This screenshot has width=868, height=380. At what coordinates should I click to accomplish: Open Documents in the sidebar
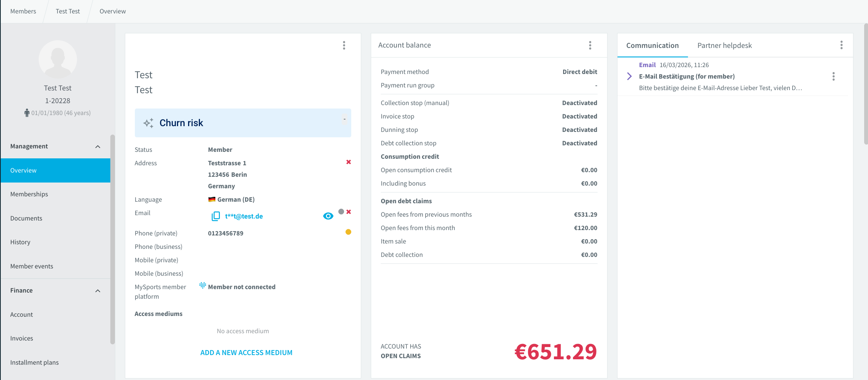click(x=56, y=218)
